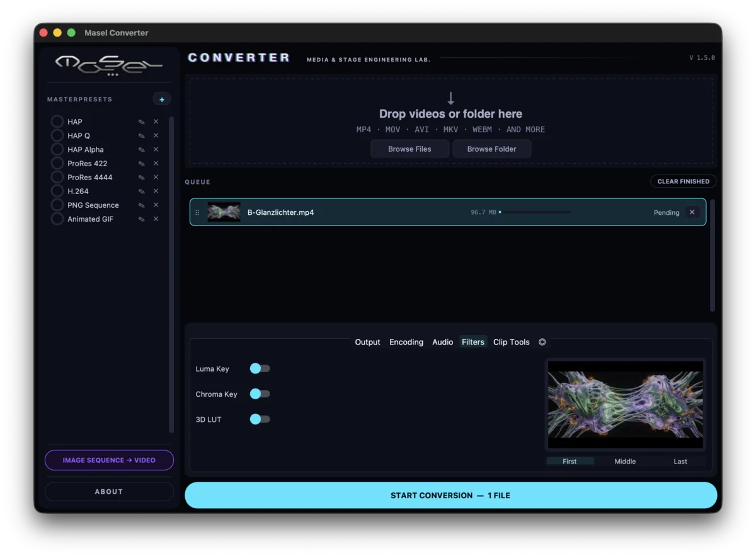Show the Middle frame preview
This screenshot has width=756, height=558.
click(x=625, y=461)
